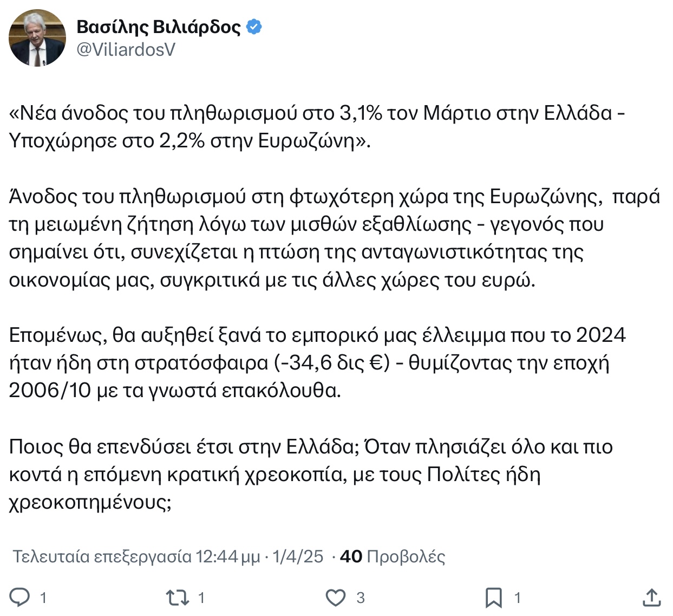Click the display name Βασίλης Βιλιάρδος
673x616 pixels.
tap(159, 27)
